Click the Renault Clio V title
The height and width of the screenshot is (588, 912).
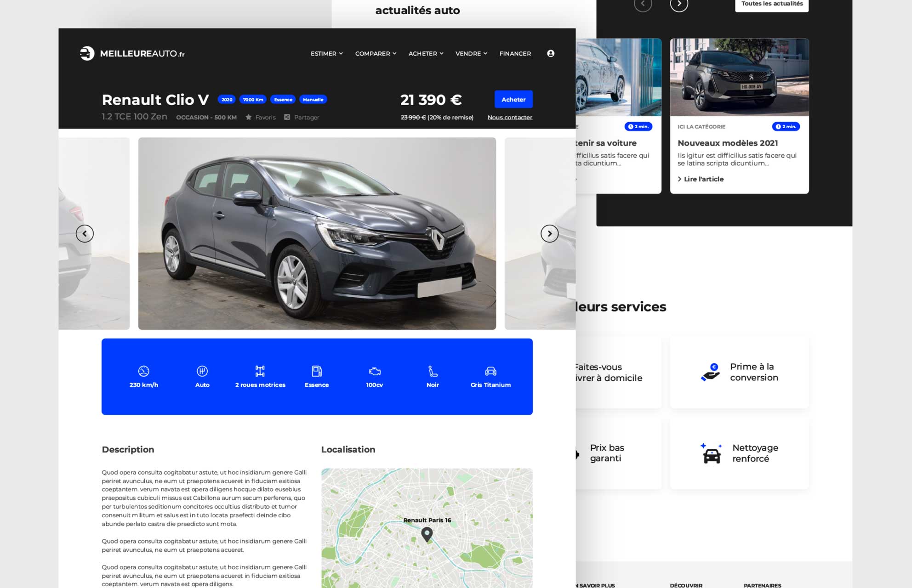(155, 100)
